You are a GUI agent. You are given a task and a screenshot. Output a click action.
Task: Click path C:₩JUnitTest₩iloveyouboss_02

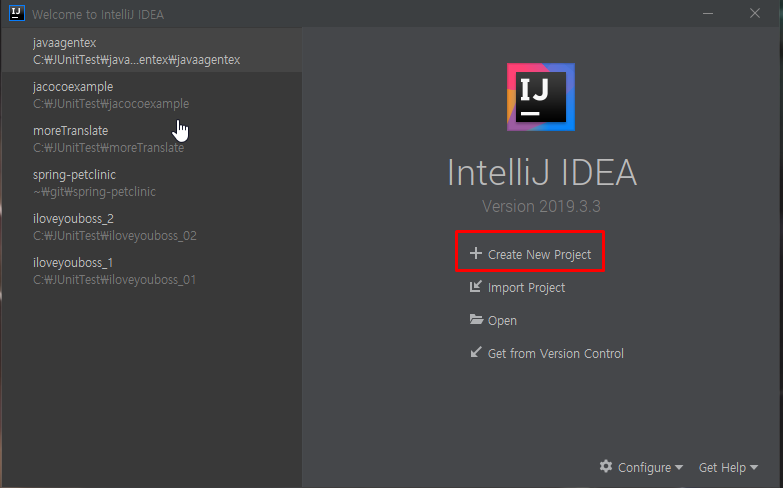coord(115,236)
